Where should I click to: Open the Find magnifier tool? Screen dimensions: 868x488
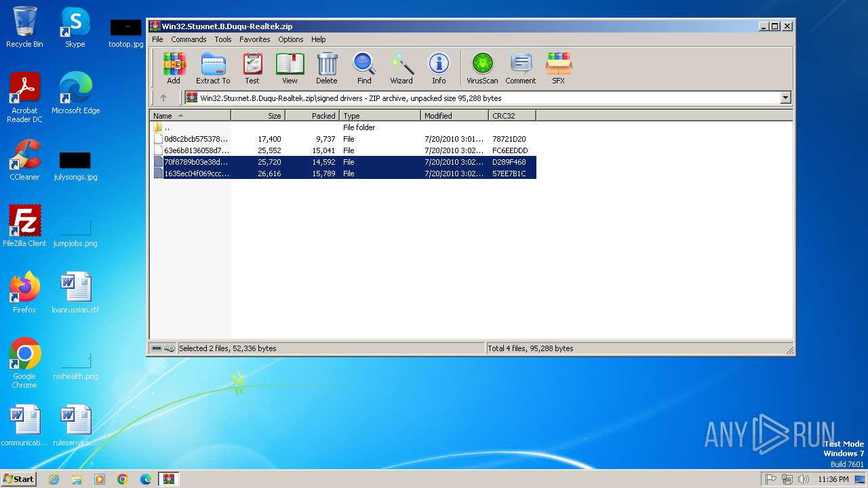364,68
